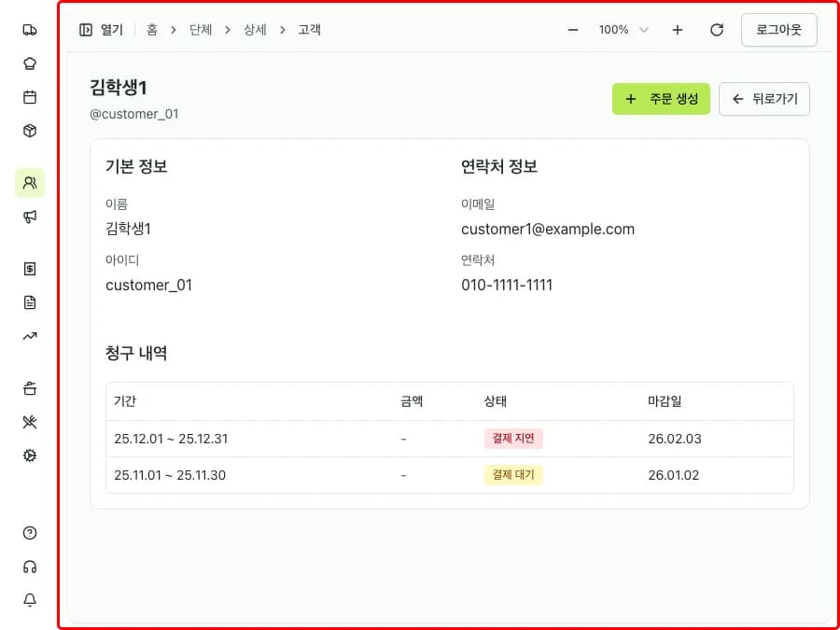Click the zoom in plus control
The width and height of the screenshot is (840, 630).
(x=678, y=29)
